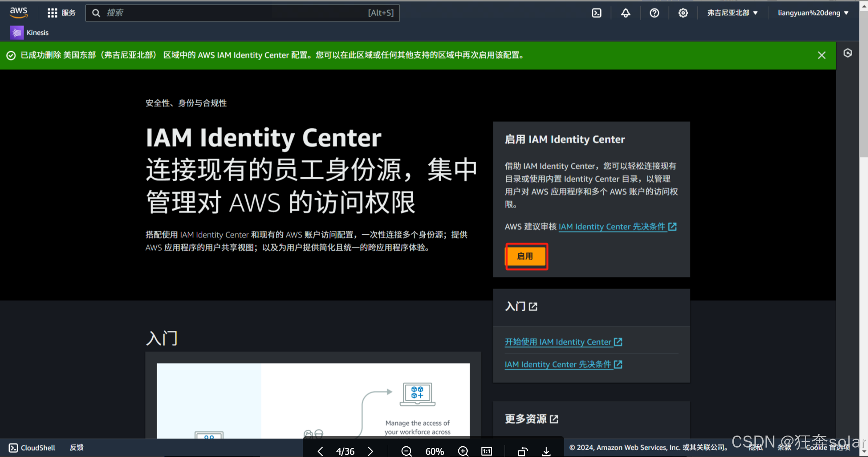Download the image from viewer toolbar
Image resolution: width=868 pixels, height=457 pixels.
546,451
